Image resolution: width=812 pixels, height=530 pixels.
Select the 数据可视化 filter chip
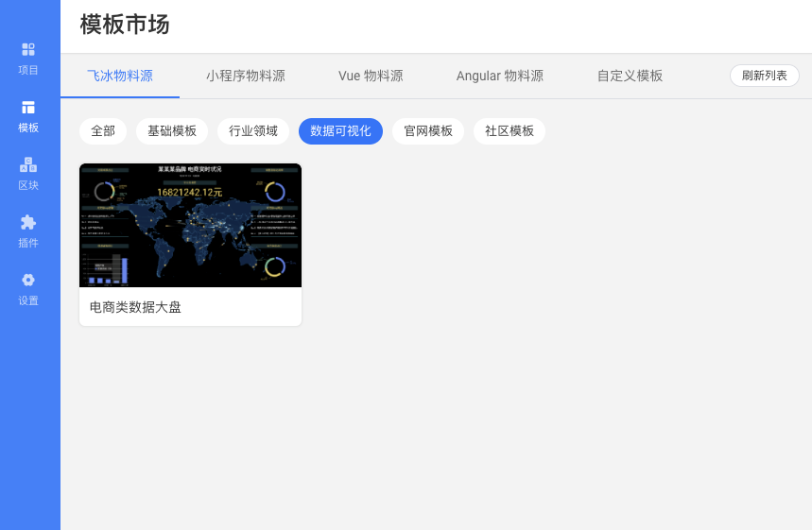tap(340, 131)
